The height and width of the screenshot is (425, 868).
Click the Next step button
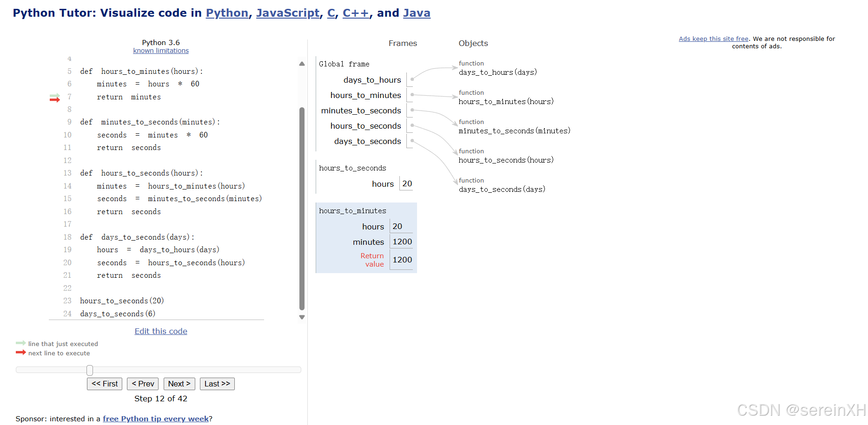point(179,384)
